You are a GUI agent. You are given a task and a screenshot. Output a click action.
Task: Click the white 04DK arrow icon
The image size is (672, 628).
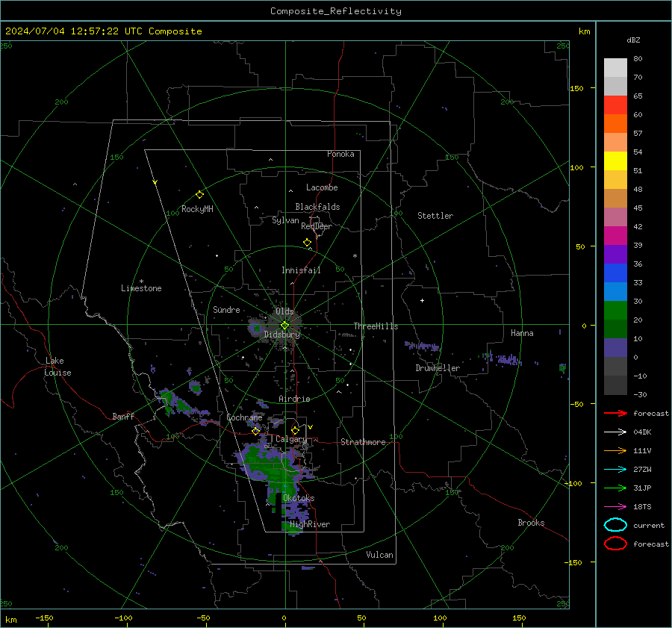[615, 432]
